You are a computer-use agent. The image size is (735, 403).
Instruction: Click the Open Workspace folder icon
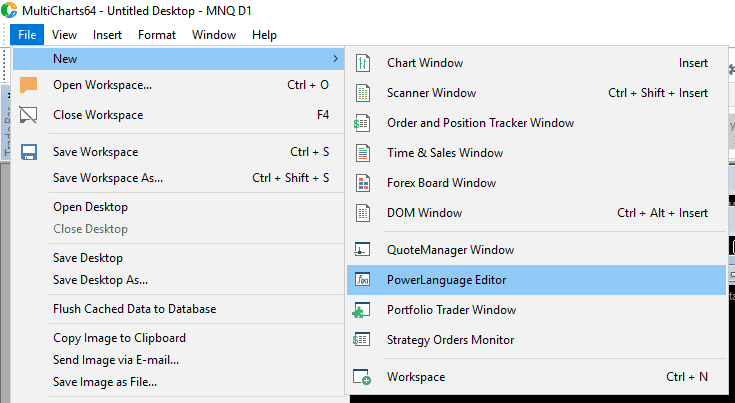click(x=29, y=85)
